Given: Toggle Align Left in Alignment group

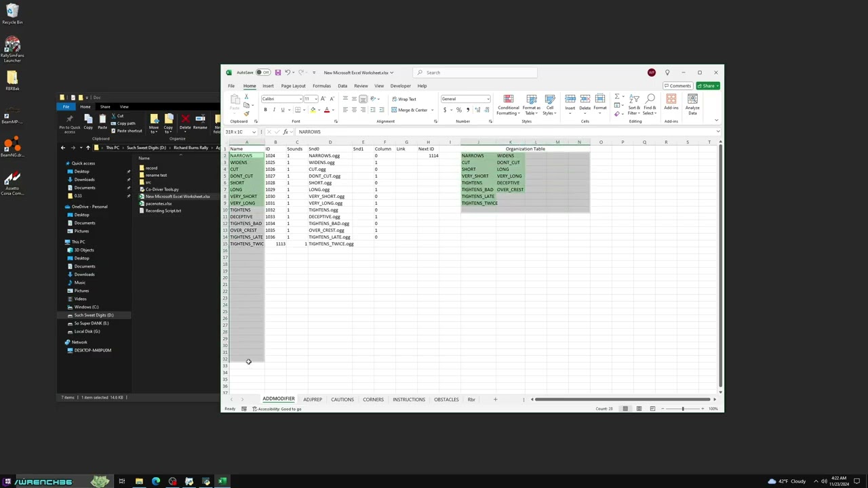Looking at the screenshot, I should click(x=345, y=110).
